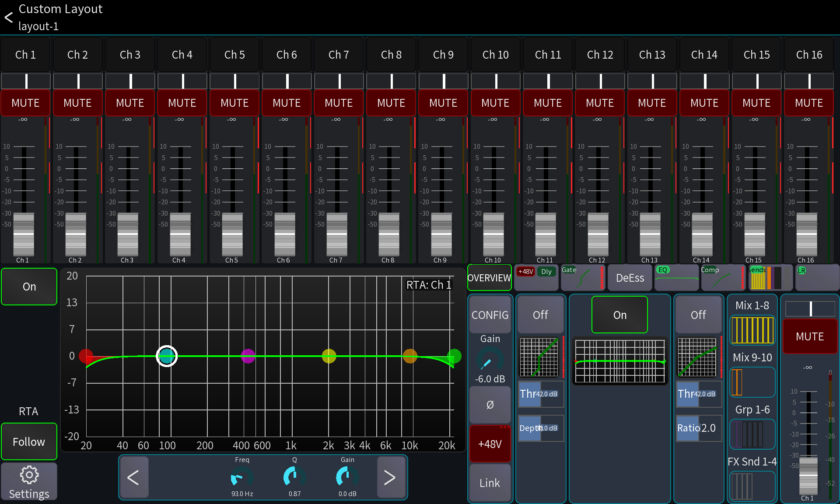The width and height of the screenshot is (840, 504).
Task: Toggle the RTA On switch
Action: click(x=29, y=287)
